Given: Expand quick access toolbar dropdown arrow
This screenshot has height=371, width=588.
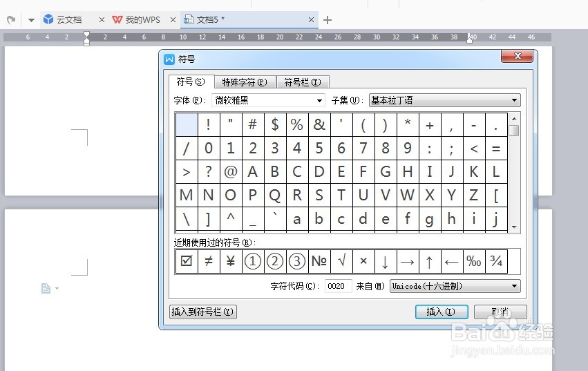Looking at the screenshot, I should pos(32,20).
